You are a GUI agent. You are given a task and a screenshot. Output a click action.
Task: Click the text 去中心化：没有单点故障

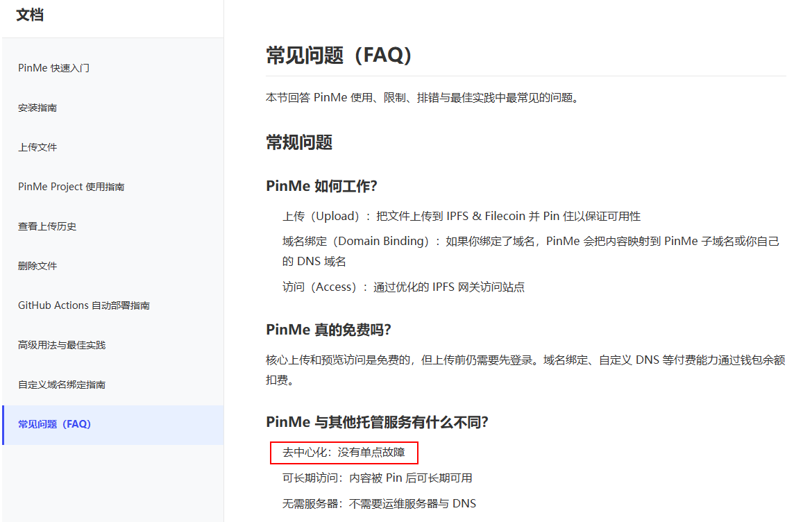(x=344, y=452)
